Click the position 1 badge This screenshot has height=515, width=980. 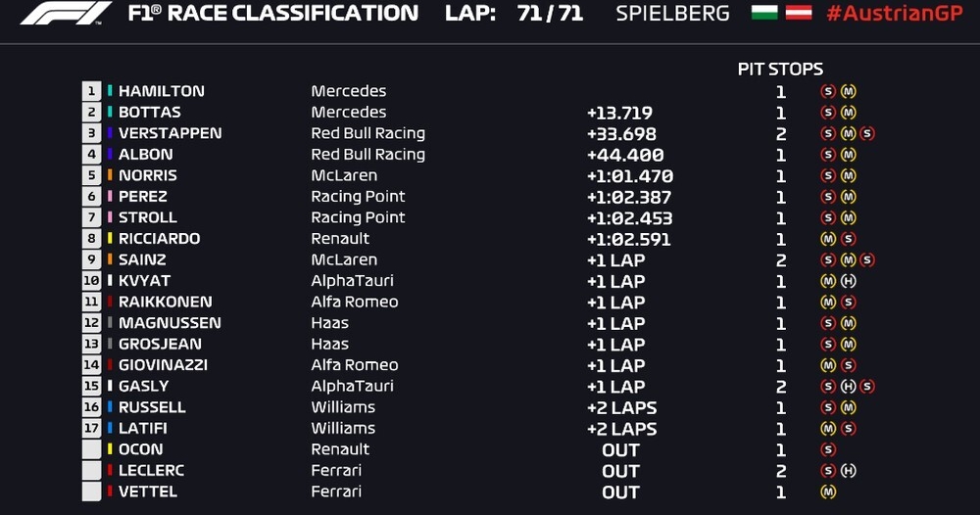(x=91, y=91)
